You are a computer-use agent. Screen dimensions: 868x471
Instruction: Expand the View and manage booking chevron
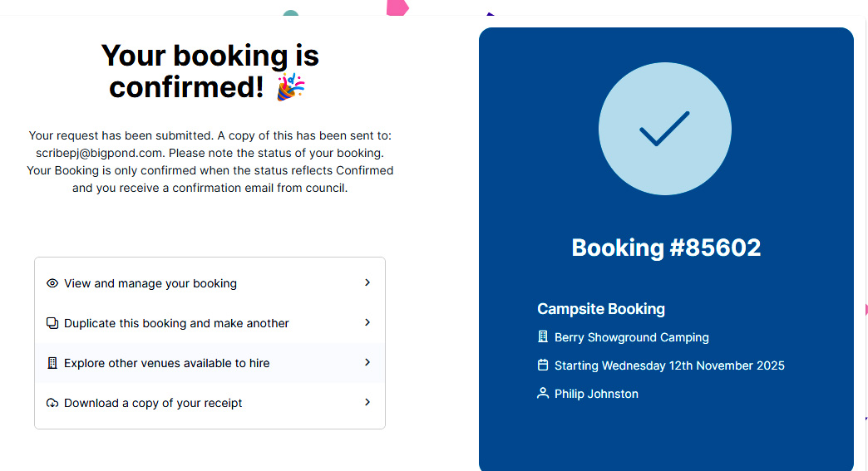coord(367,282)
